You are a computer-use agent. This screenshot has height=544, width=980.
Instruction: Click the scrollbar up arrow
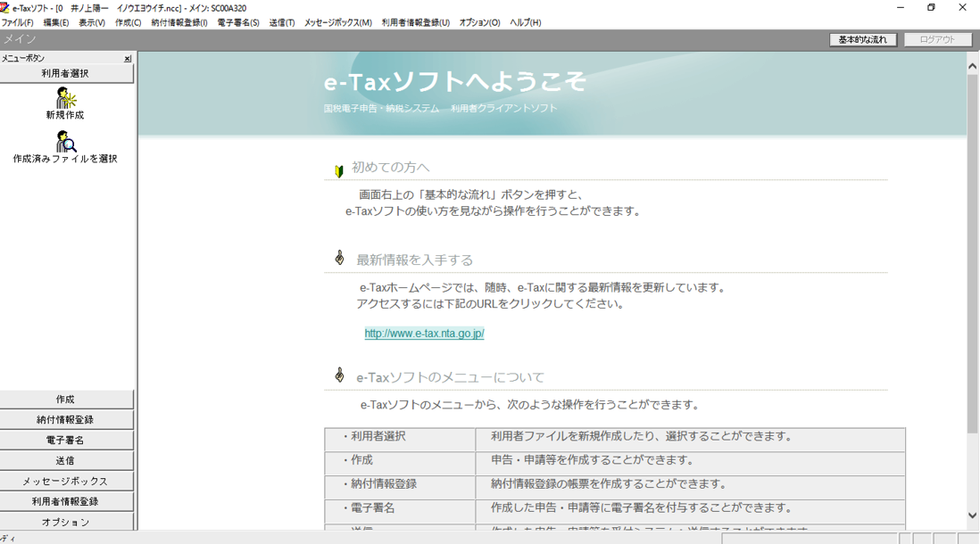(973, 66)
